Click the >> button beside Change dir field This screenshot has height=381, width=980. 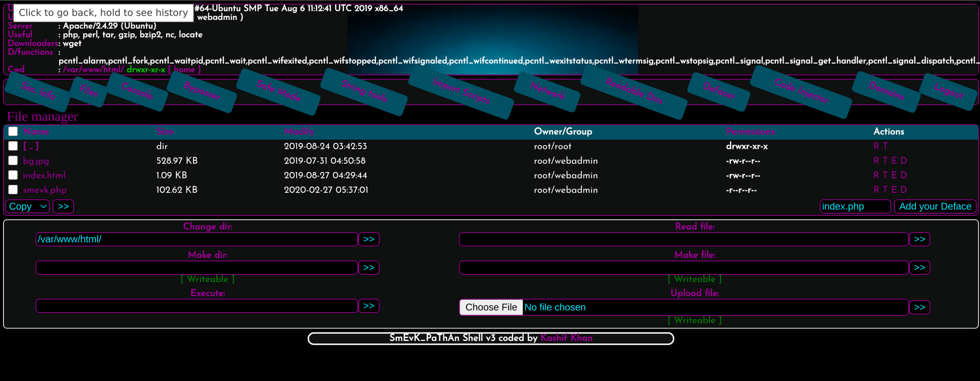368,239
